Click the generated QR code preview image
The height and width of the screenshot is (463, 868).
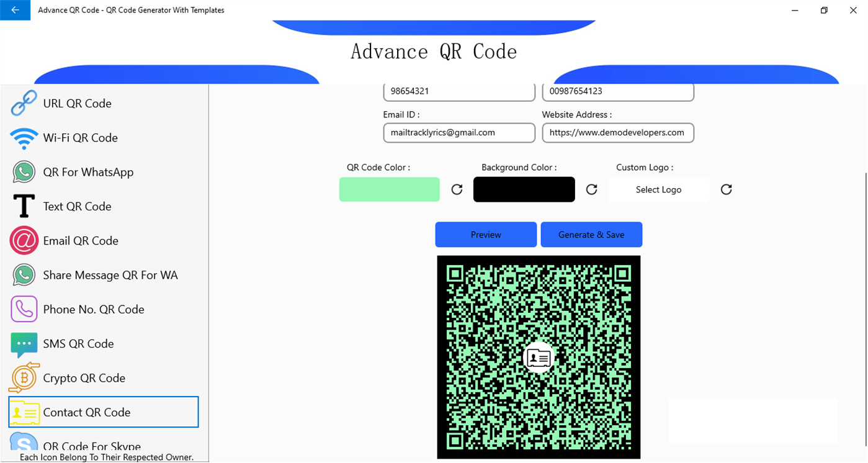(539, 357)
